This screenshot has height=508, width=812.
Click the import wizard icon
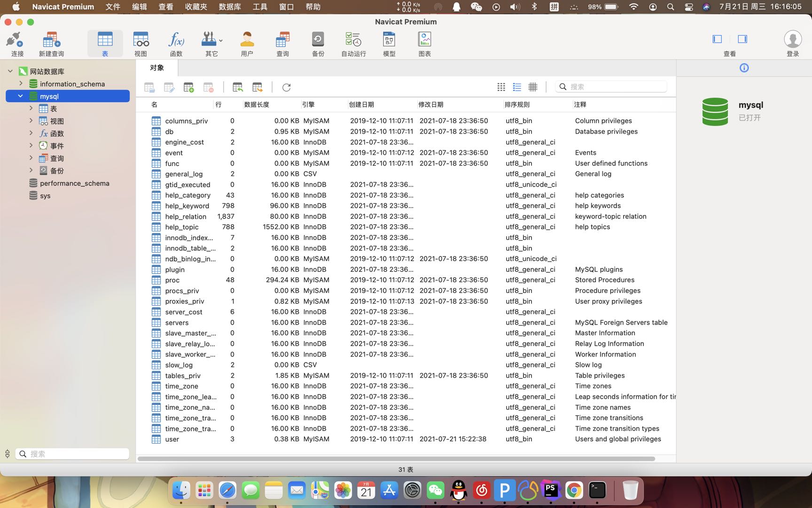pyautogui.click(x=238, y=87)
